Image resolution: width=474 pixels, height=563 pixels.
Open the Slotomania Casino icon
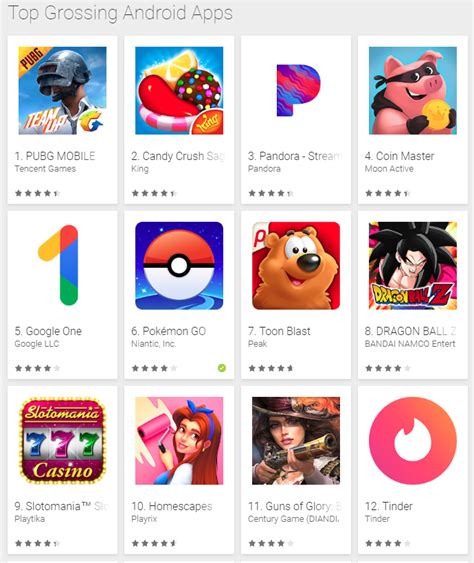tap(62, 441)
